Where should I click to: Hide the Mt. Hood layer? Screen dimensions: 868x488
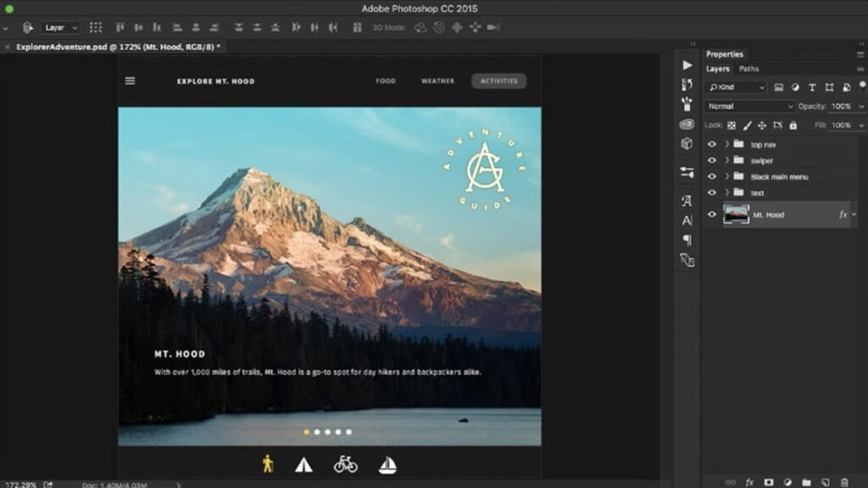(x=711, y=215)
